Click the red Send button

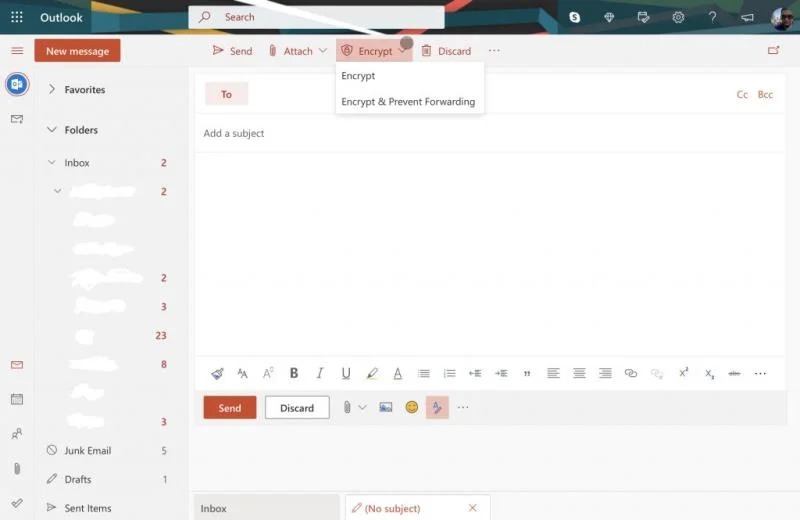tap(230, 407)
